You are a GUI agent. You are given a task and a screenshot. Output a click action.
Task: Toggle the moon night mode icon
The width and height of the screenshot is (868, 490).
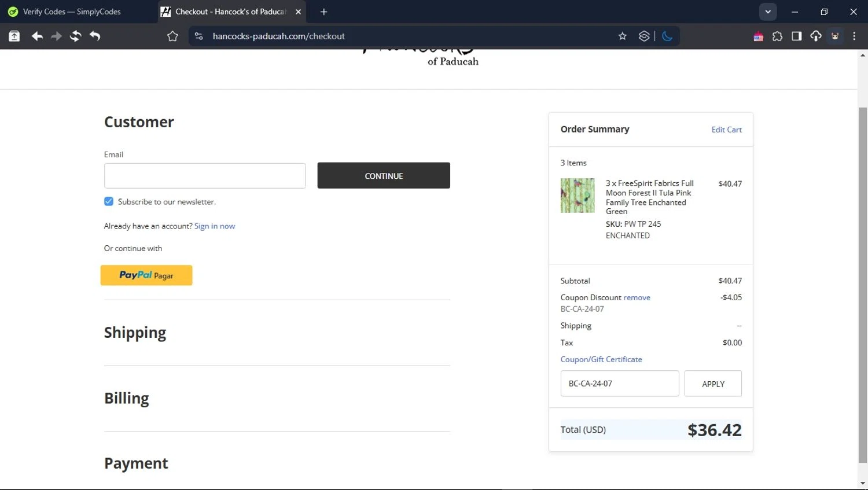(667, 36)
